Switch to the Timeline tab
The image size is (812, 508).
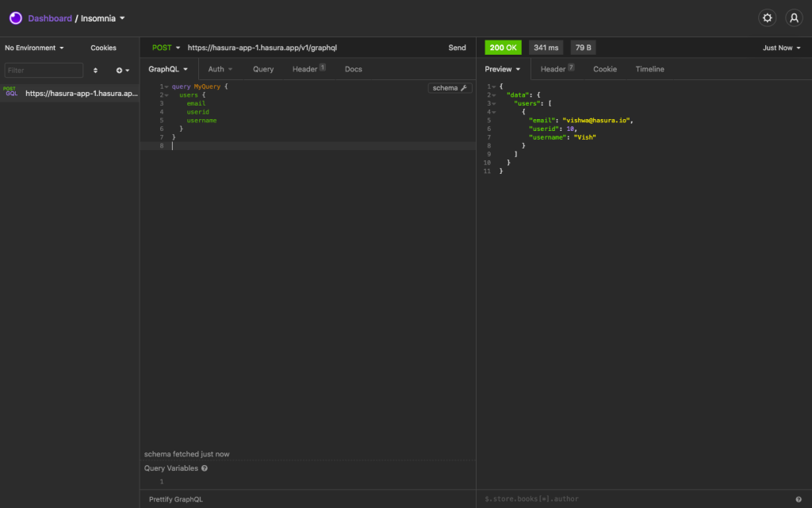649,69
